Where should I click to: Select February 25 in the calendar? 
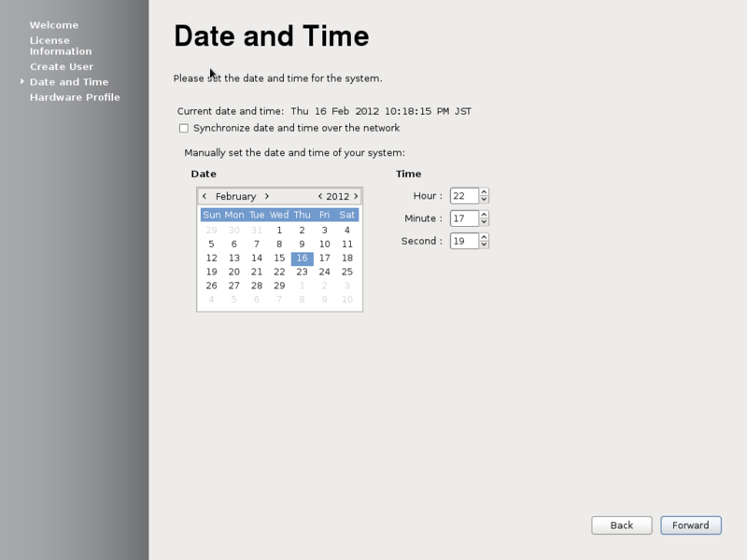(x=347, y=272)
